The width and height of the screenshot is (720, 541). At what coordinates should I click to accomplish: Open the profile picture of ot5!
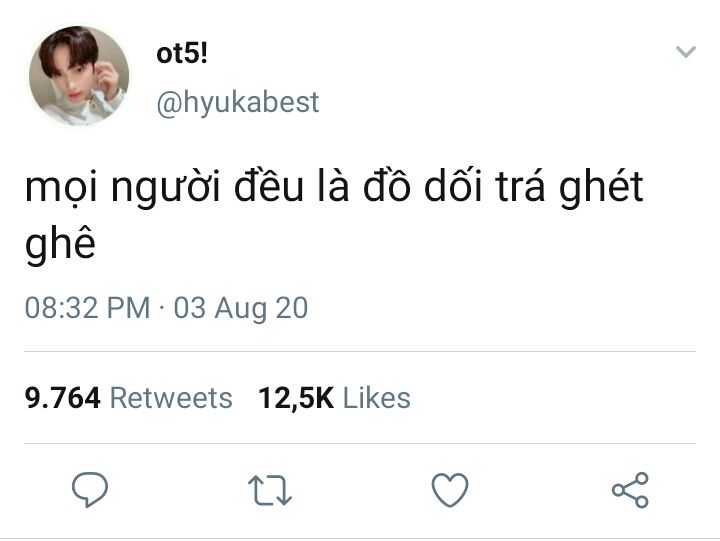point(79,76)
